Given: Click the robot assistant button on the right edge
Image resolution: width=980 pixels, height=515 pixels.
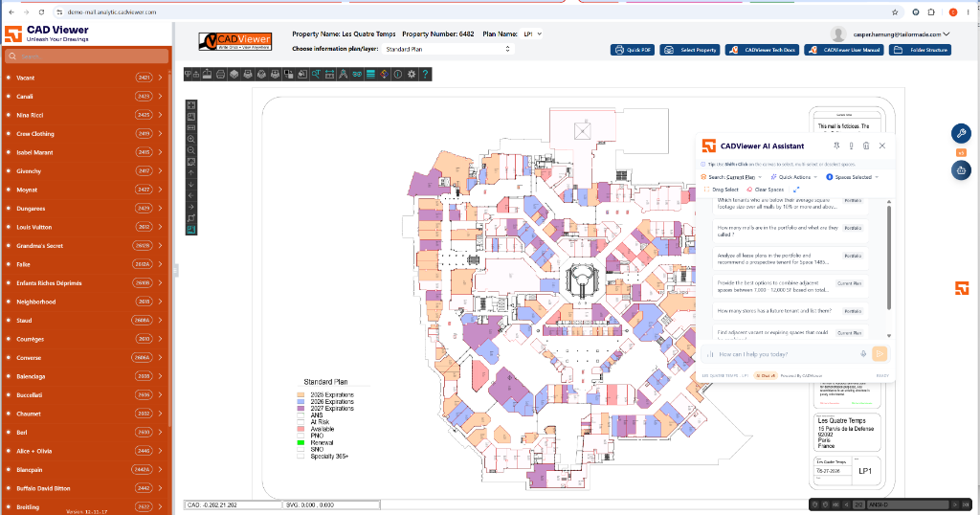Looking at the screenshot, I should tap(961, 170).
